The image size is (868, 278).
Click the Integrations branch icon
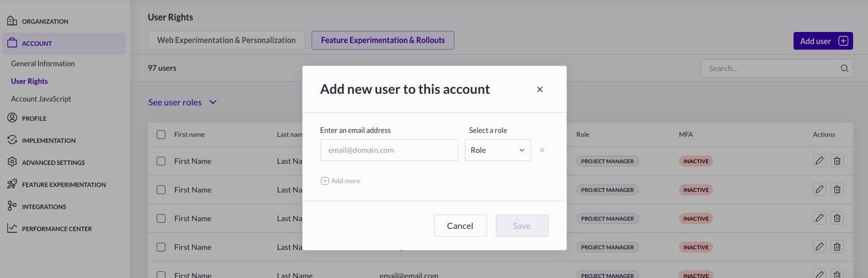12,206
